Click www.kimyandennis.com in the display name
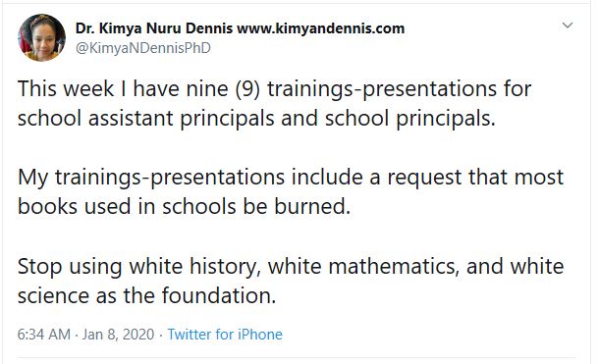The width and height of the screenshot is (599, 364). (320, 28)
